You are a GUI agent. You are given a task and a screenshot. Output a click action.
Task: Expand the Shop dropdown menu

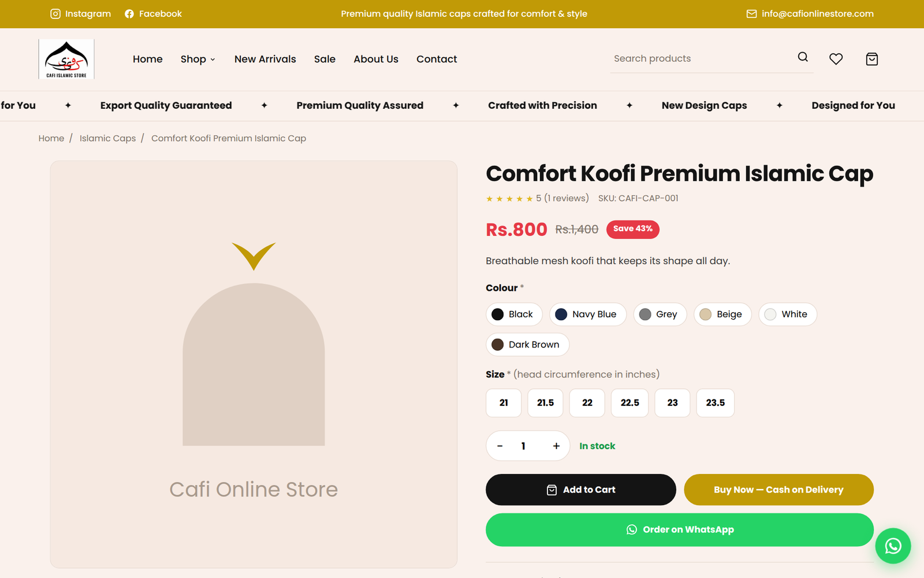pyautogui.click(x=198, y=59)
